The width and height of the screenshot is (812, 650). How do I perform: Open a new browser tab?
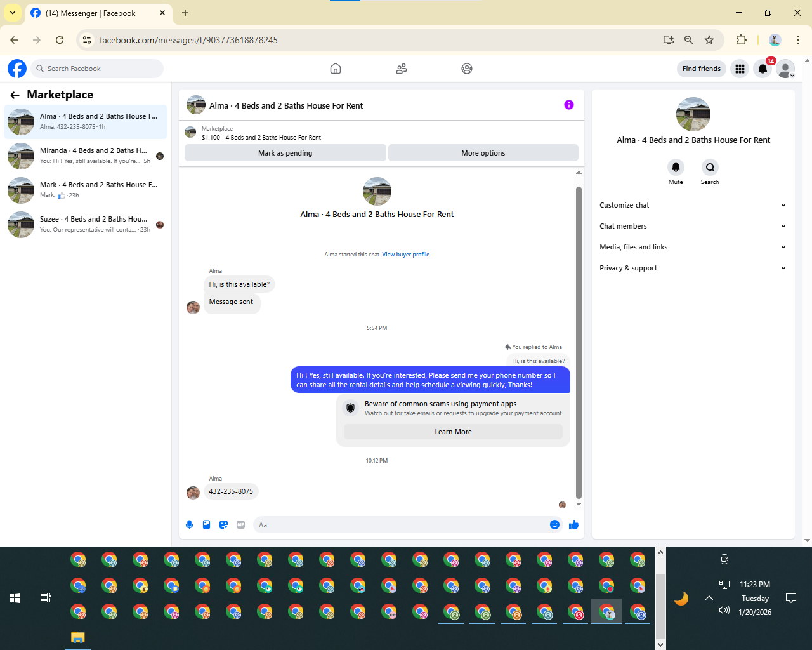(185, 13)
